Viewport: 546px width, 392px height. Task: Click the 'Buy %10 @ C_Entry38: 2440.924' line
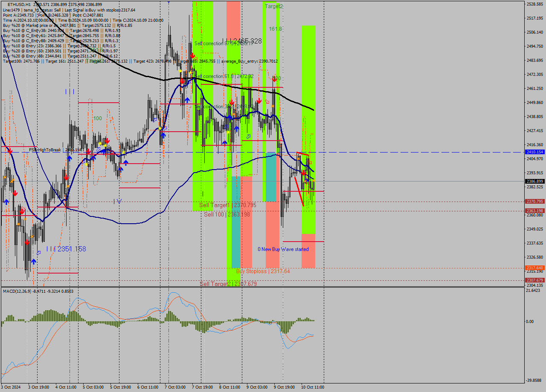(x=61, y=30)
